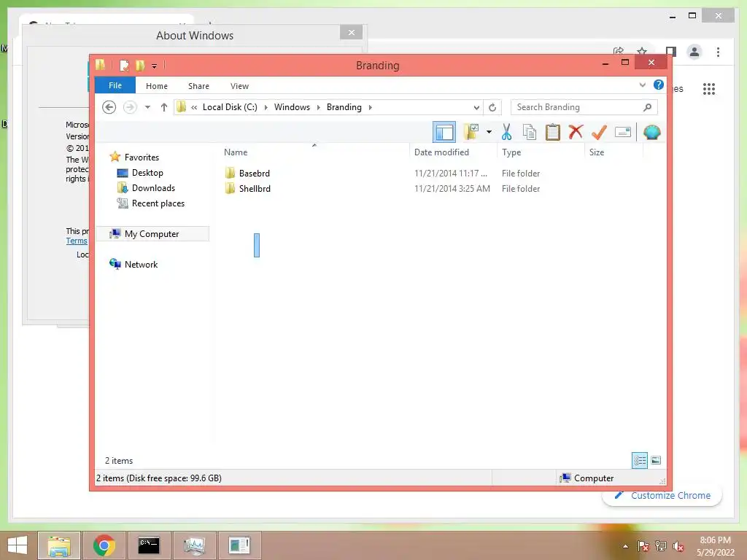This screenshot has width=747, height=560.
Task: Click the Search Branding field
Action: [x=584, y=107]
